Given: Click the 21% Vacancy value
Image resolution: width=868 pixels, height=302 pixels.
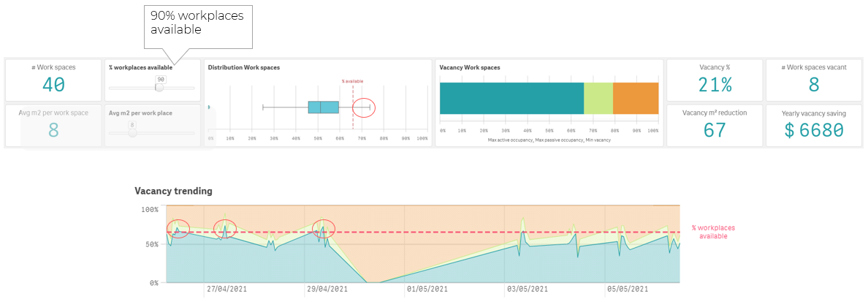Looking at the screenshot, I should coord(715,85).
